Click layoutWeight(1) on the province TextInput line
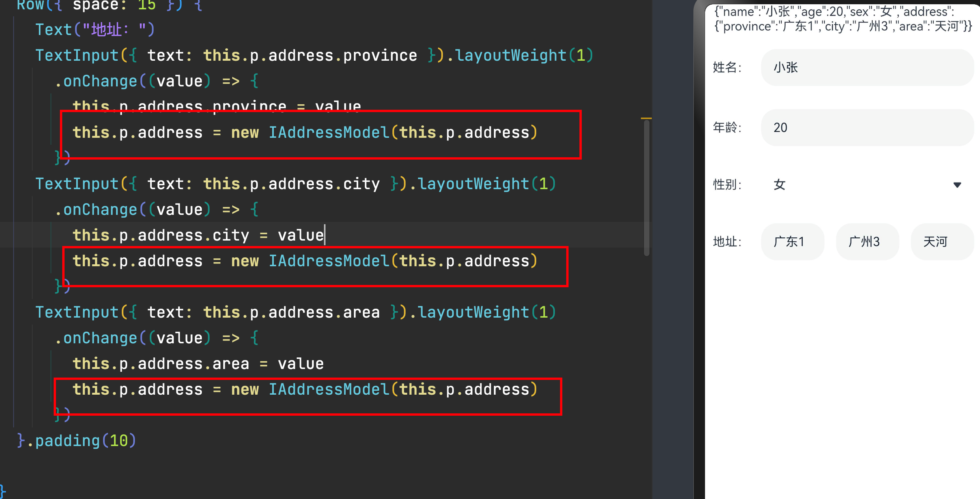 [523, 55]
